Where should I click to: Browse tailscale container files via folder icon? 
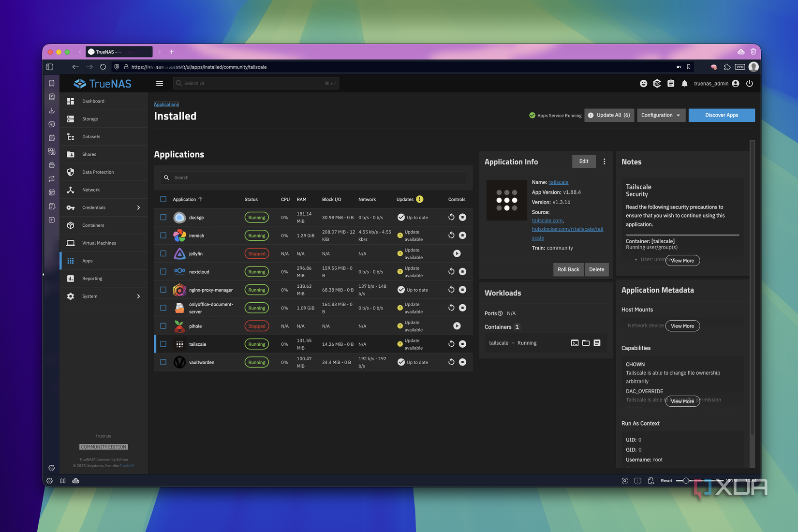[x=586, y=342]
